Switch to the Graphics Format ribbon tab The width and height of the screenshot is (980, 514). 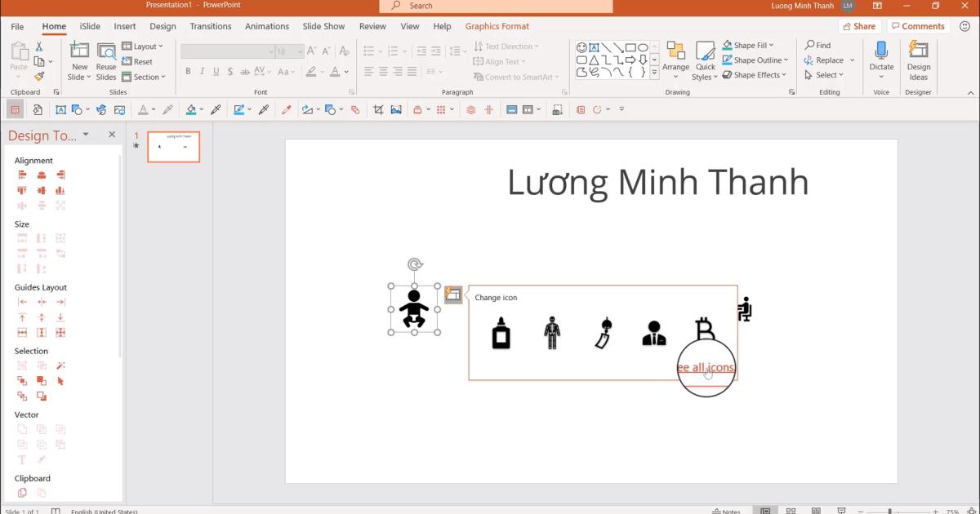[497, 26]
